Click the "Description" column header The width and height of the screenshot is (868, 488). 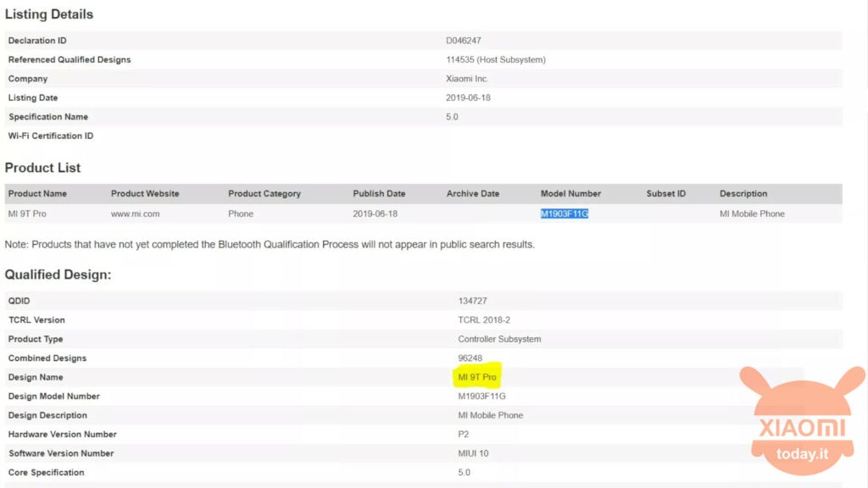(743, 194)
